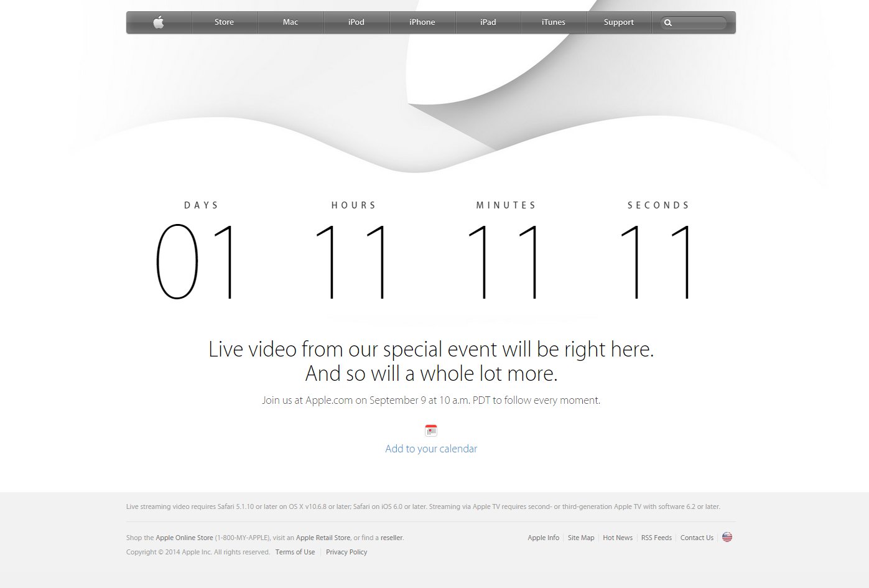This screenshot has width=869, height=588.
Task: Click the reseller link in the footer
Action: (391, 538)
